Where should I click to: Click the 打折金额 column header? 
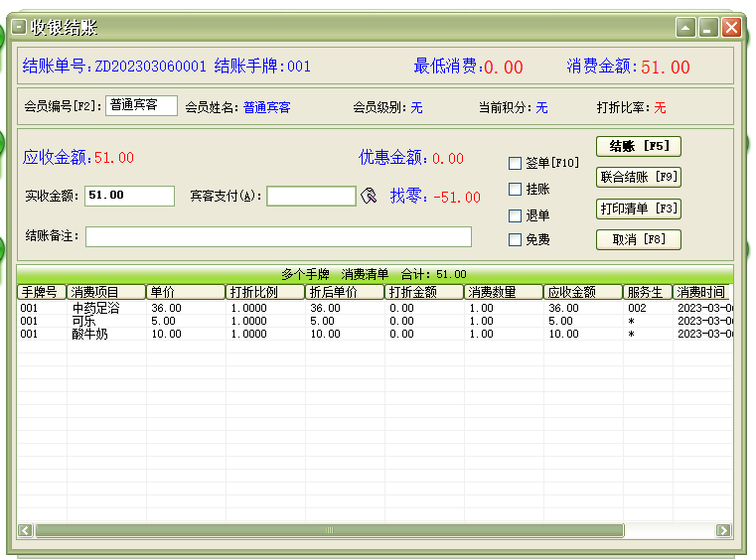coord(425,292)
